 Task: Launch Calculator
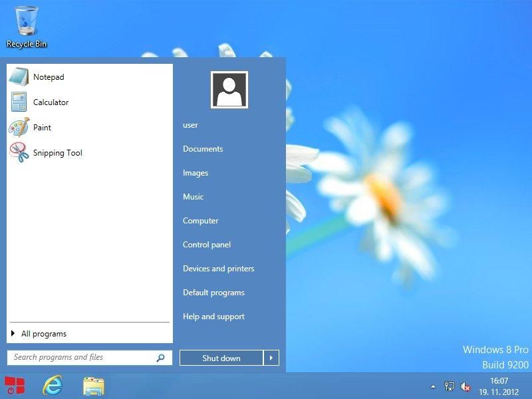tap(50, 102)
